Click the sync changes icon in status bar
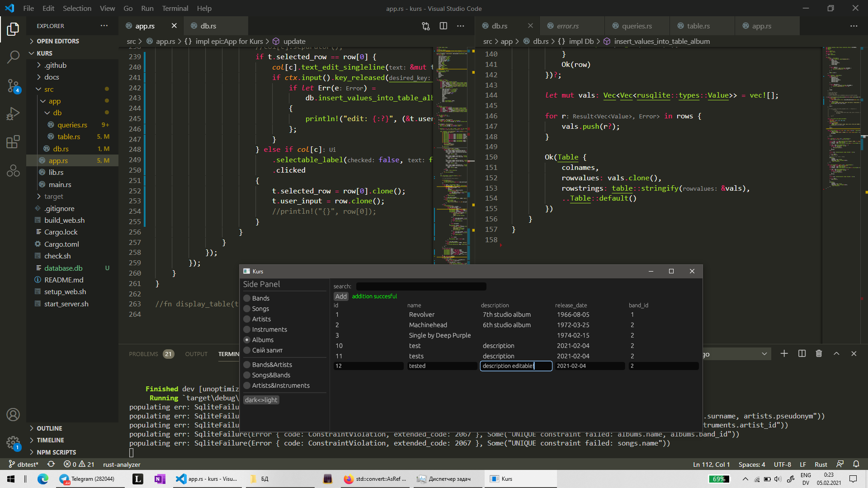 (51, 464)
